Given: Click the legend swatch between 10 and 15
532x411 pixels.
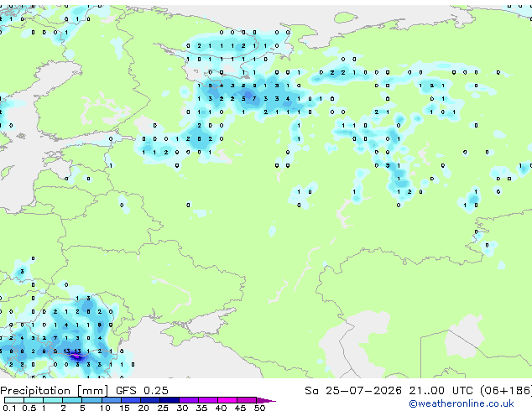Looking at the screenshot, I should pos(111,400).
